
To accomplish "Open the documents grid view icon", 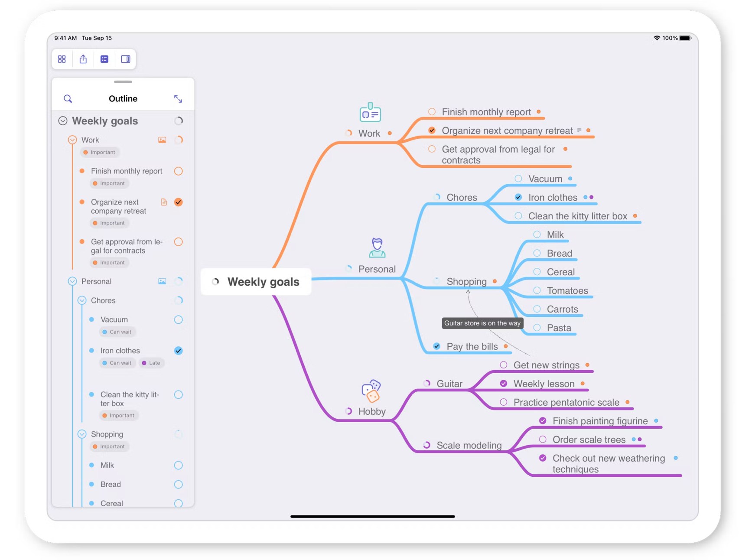I will (x=62, y=59).
